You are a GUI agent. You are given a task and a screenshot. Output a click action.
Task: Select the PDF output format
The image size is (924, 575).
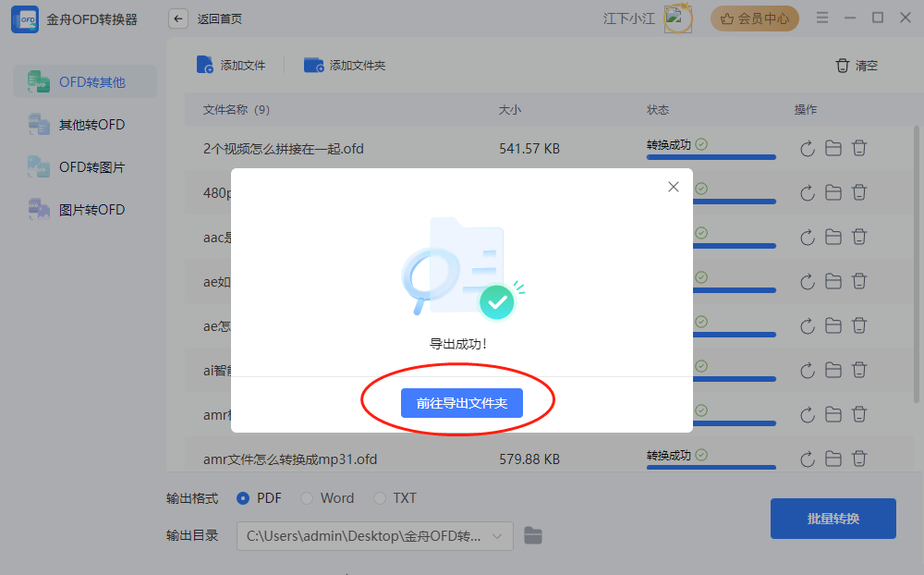pos(244,497)
